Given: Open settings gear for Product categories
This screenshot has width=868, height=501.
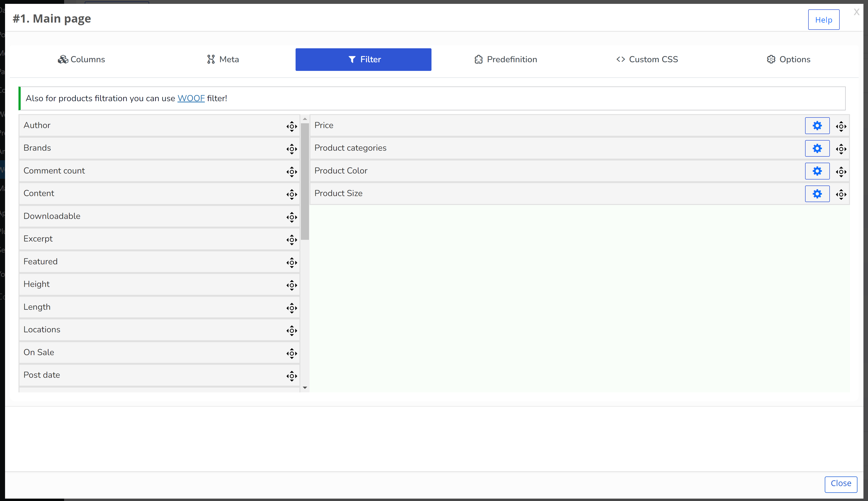Looking at the screenshot, I should click(x=817, y=148).
